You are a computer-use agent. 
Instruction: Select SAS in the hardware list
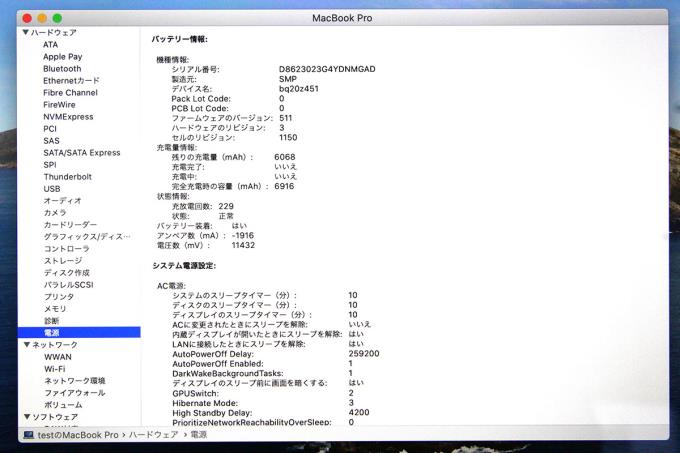[x=51, y=141]
